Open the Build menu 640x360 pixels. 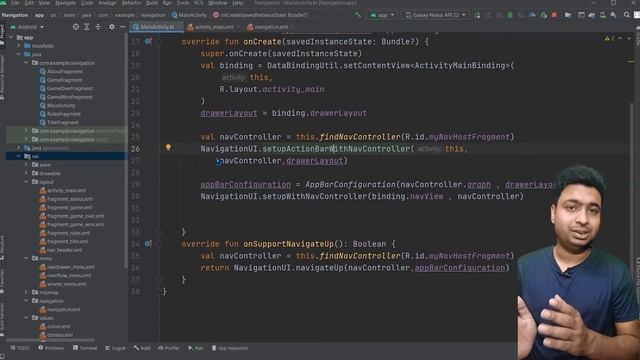pyautogui.click(x=152, y=3)
